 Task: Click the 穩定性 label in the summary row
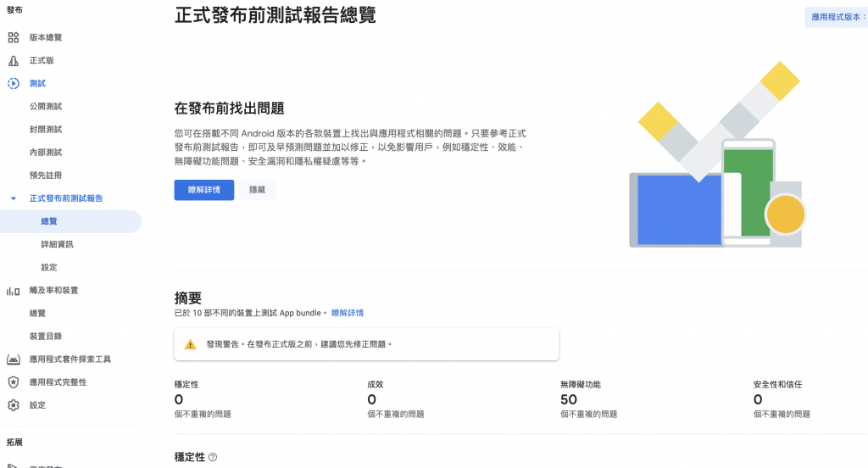pos(186,384)
